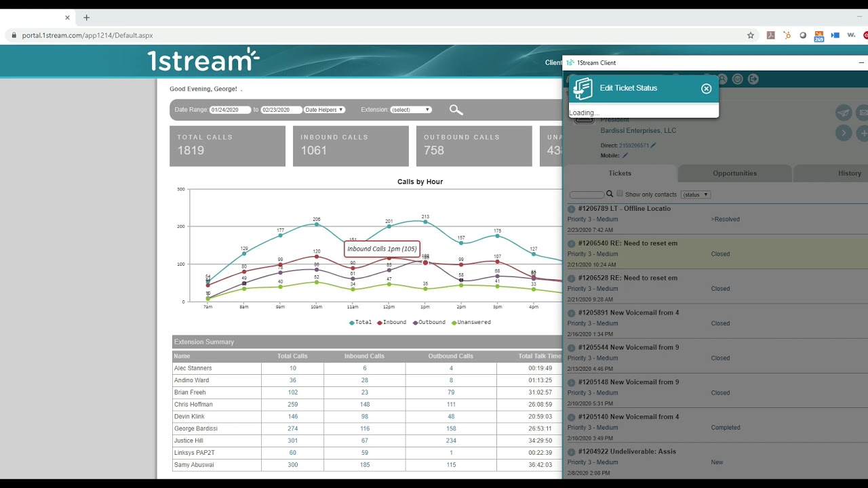Click the round chevron arrow contact button
The width and height of the screenshot is (868, 488).
844,133
